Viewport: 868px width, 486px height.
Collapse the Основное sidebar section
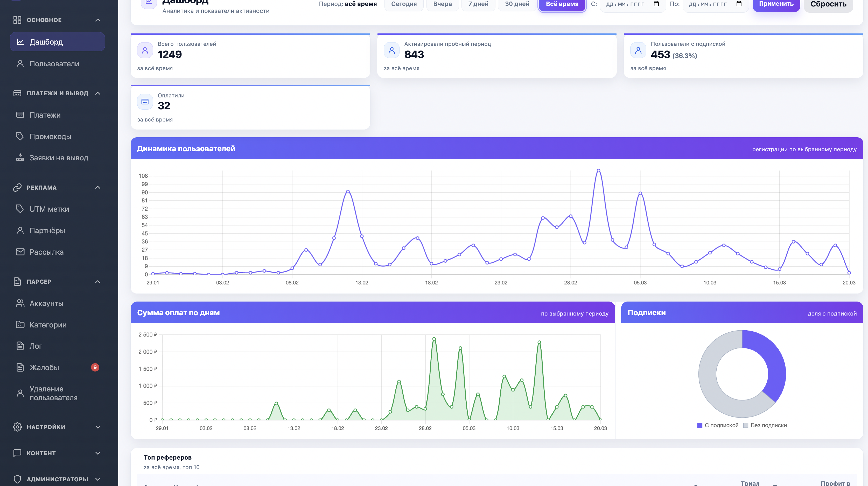pyautogui.click(x=98, y=20)
